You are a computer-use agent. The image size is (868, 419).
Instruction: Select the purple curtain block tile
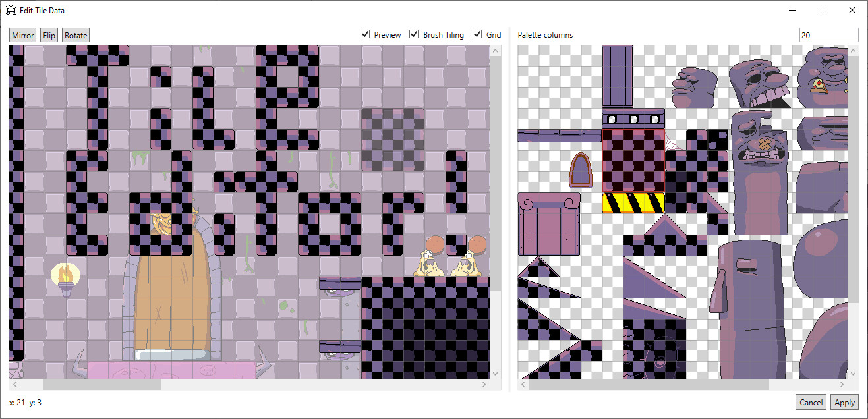[x=548, y=224]
